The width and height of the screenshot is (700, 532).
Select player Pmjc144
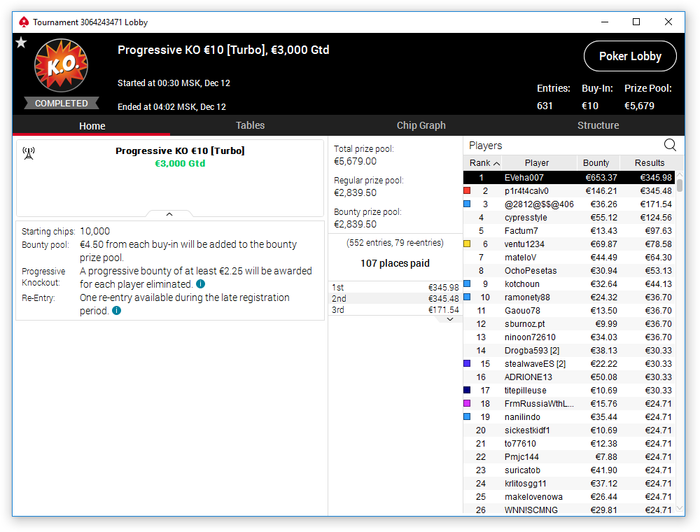pos(569,457)
